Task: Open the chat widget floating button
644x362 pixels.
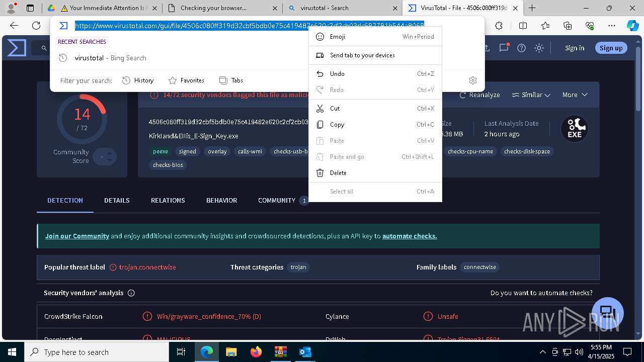Action: pos(608,313)
